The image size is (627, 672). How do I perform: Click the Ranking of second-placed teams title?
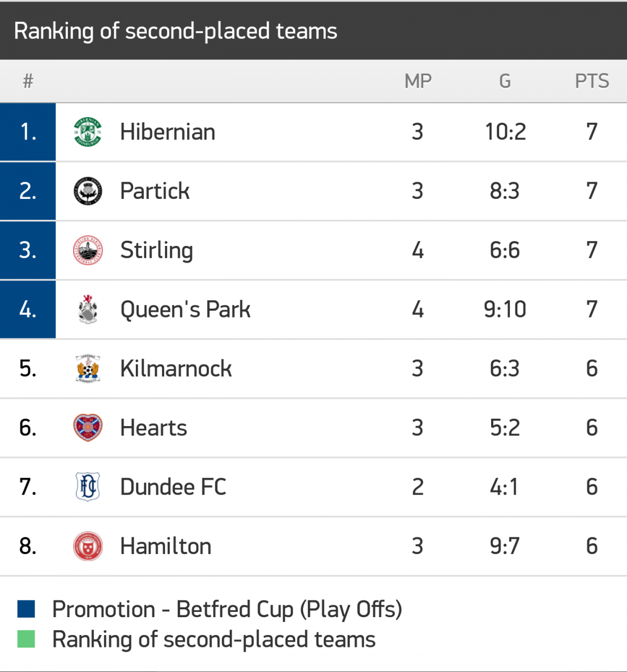(176, 31)
